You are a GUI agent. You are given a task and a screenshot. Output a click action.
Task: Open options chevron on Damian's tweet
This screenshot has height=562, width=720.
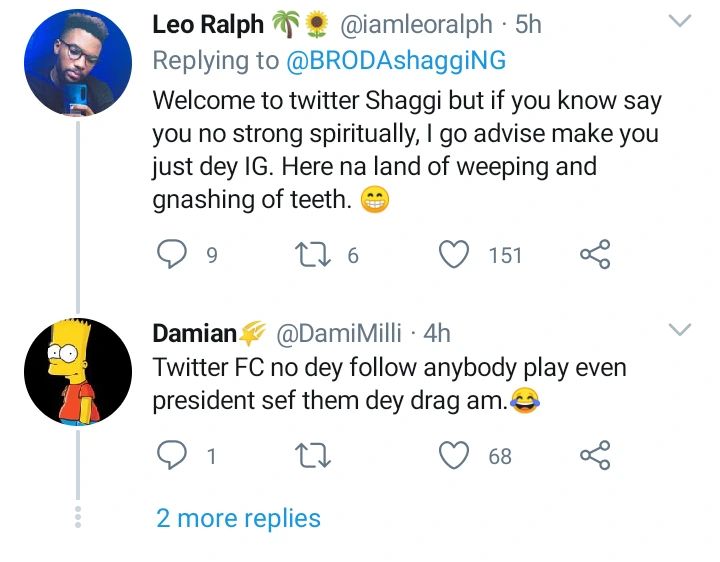(679, 331)
